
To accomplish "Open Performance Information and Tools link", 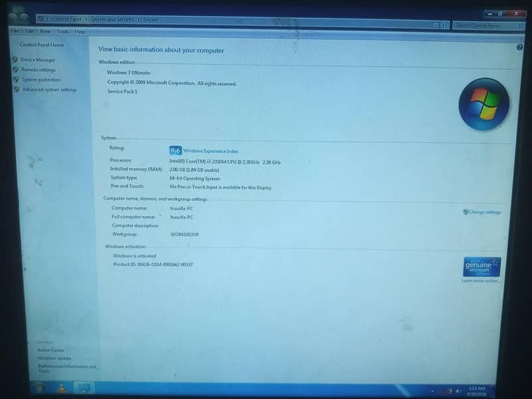I will coord(67,368).
